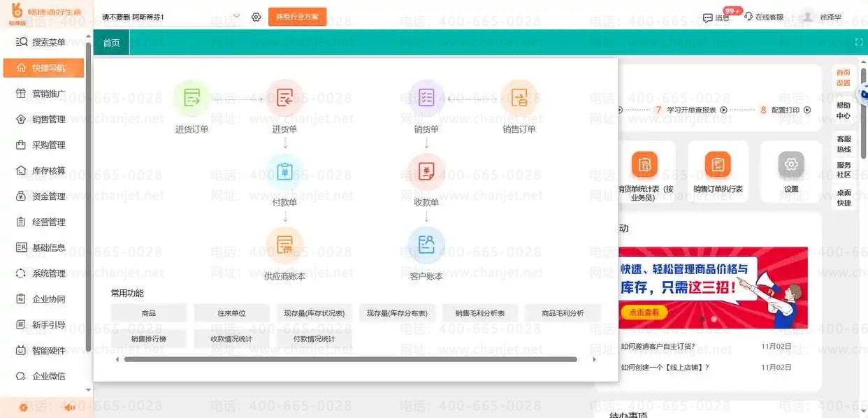Open the 设置 settings tile
Screen dimensions: 868x418
[791, 171]
